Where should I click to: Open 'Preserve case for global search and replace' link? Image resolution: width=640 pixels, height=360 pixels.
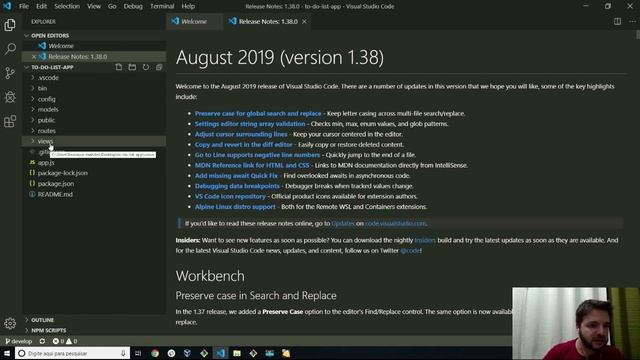coord(258,113)
